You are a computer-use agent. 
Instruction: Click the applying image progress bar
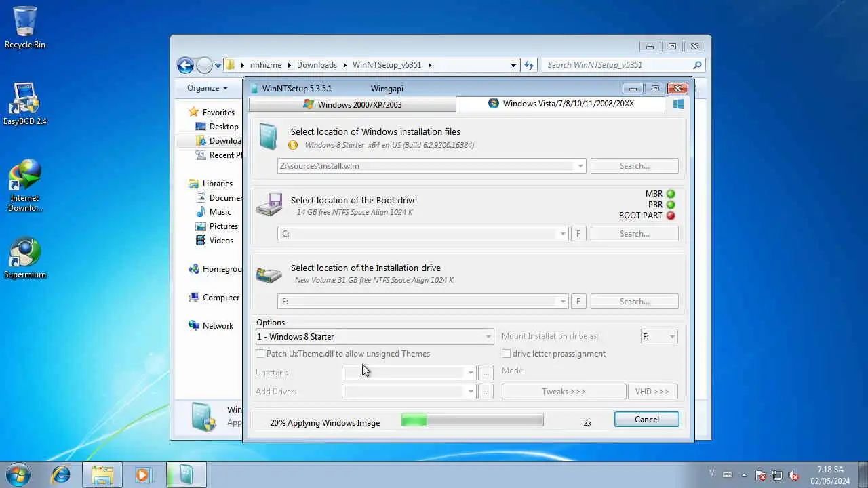point(472,421)
